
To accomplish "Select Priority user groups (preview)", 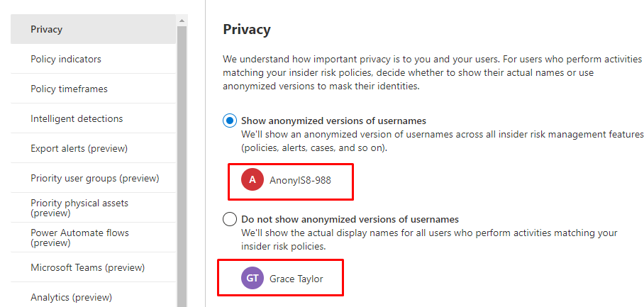I will click(93, 179).
